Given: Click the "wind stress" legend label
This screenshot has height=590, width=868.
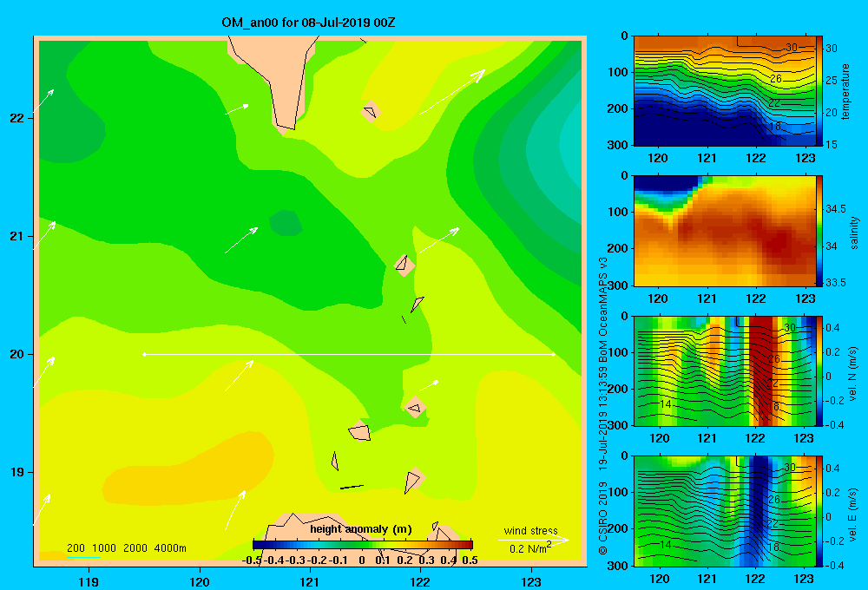Looking at the screenshot, I should point(530,530).
